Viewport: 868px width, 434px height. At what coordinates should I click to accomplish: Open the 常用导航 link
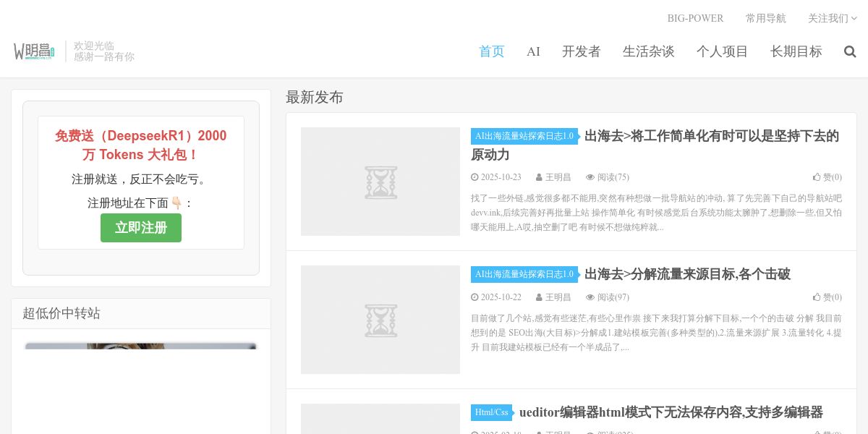[766, 18]
